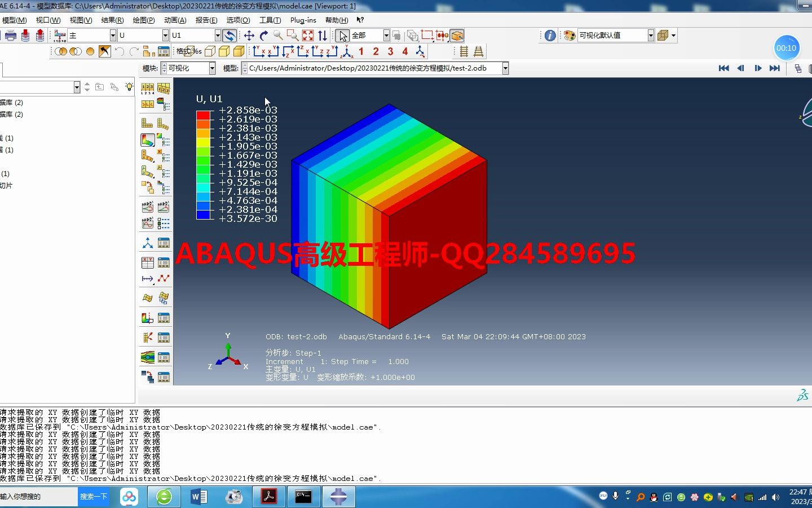Screen dimensions: 812x508
Task: Click the context help pointer icon
Action: tap(360, 20)
